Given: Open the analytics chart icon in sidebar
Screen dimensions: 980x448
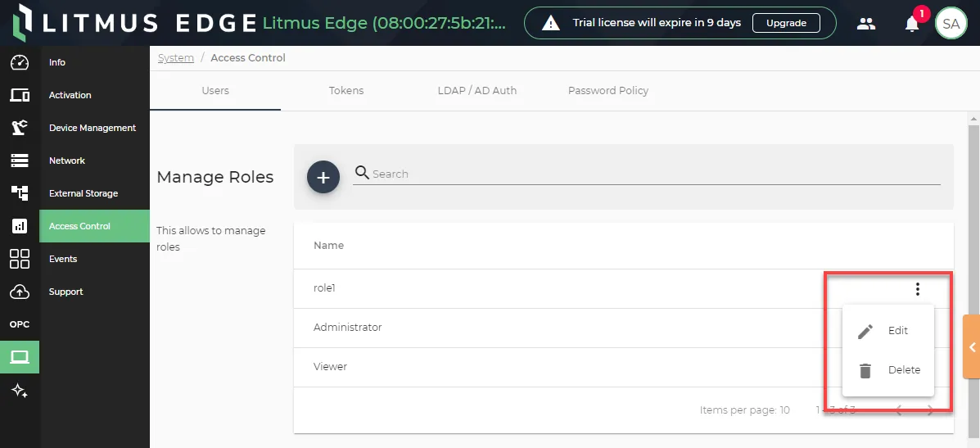Looking at the screenshot, I should click(20, 226).
